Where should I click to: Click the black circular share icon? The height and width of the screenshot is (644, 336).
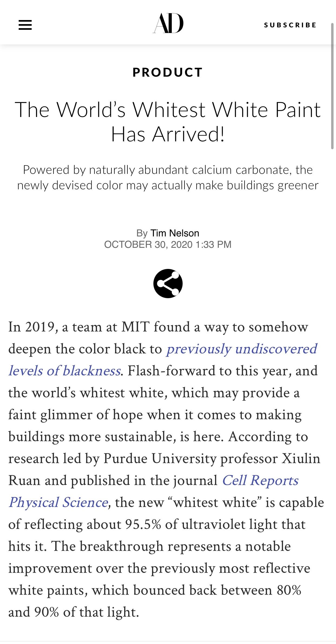[168, 284]
